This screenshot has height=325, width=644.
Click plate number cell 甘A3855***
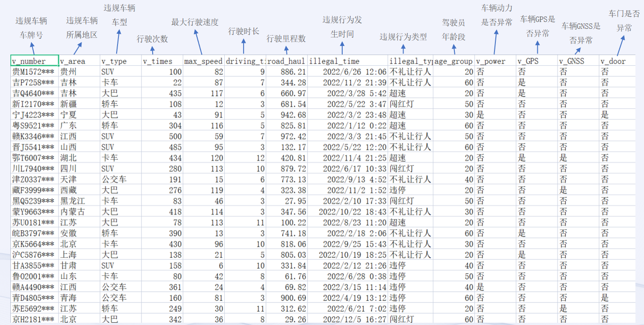tap(35, 265)
